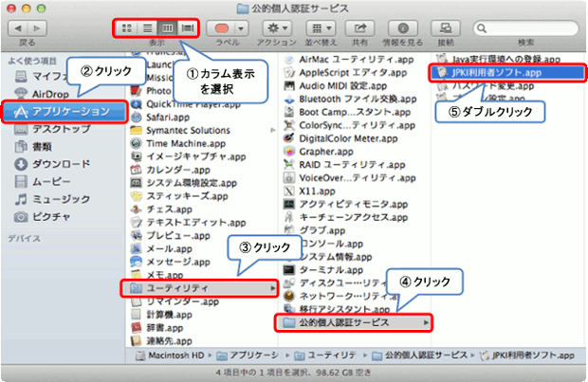This screenshot has width=588, height=382.
Task: Select 書類 in the sidebar
Action: pyautogui.click(x=33, y=146)
